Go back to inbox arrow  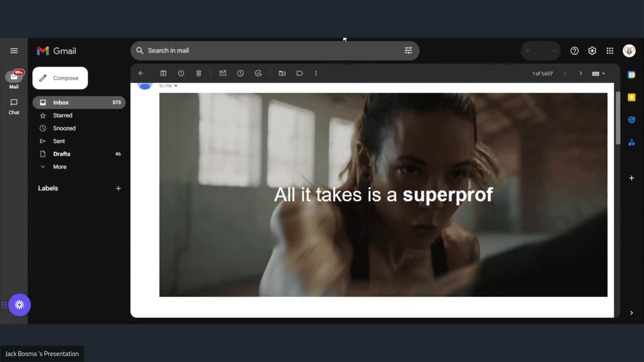pyautogui.click(x=141, y=73)
